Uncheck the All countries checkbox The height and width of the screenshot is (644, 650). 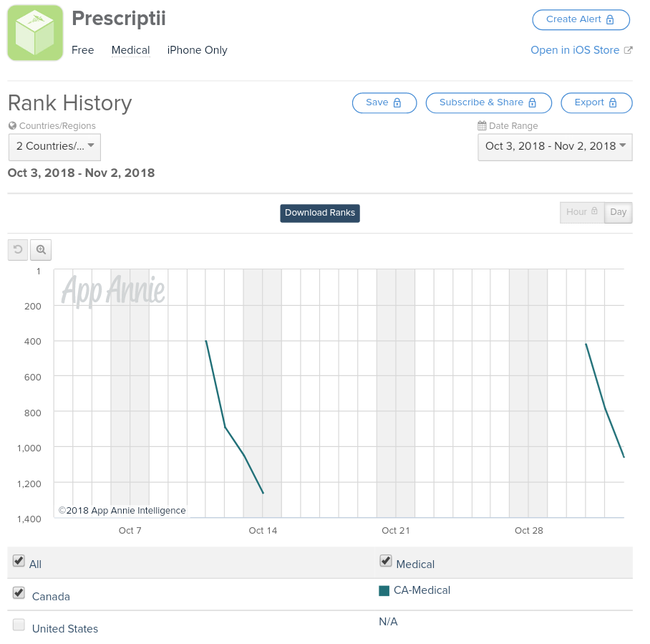click(19, 561)
